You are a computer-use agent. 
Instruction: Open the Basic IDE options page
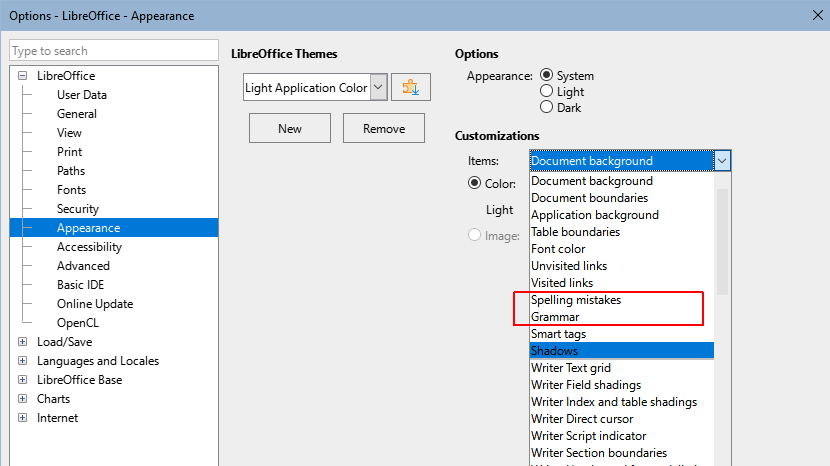tap(80, 285)
